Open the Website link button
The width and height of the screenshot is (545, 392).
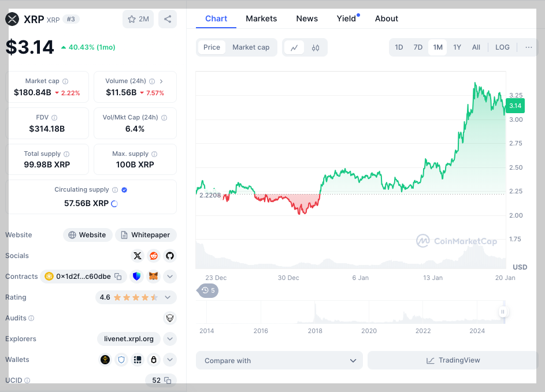[x=88, y=235]
